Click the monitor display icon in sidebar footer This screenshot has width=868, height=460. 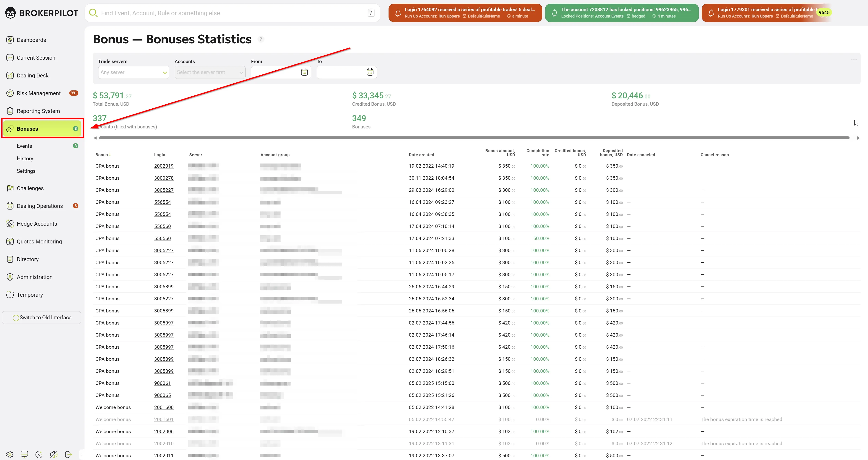24,455
